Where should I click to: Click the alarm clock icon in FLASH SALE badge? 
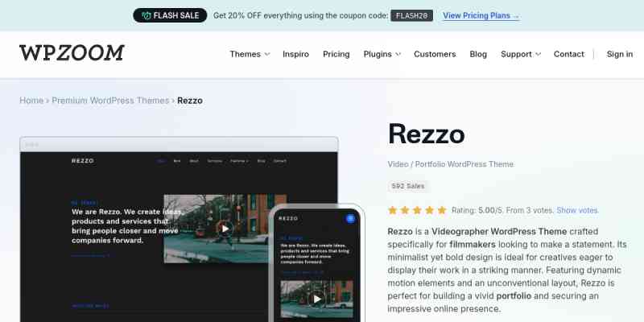(146, 15)
